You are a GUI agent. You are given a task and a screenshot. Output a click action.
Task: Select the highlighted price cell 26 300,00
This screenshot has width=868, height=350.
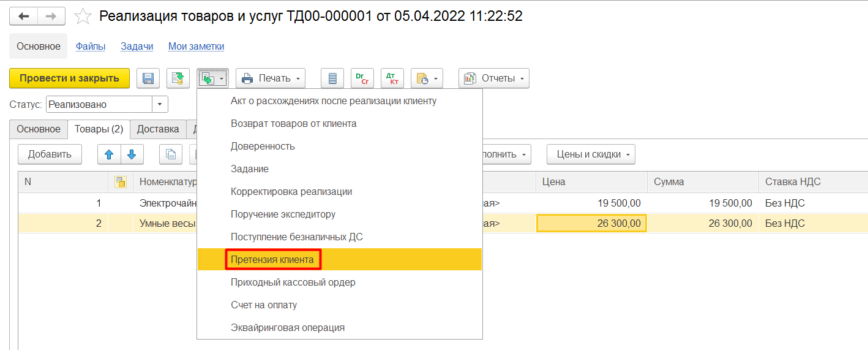592,223
